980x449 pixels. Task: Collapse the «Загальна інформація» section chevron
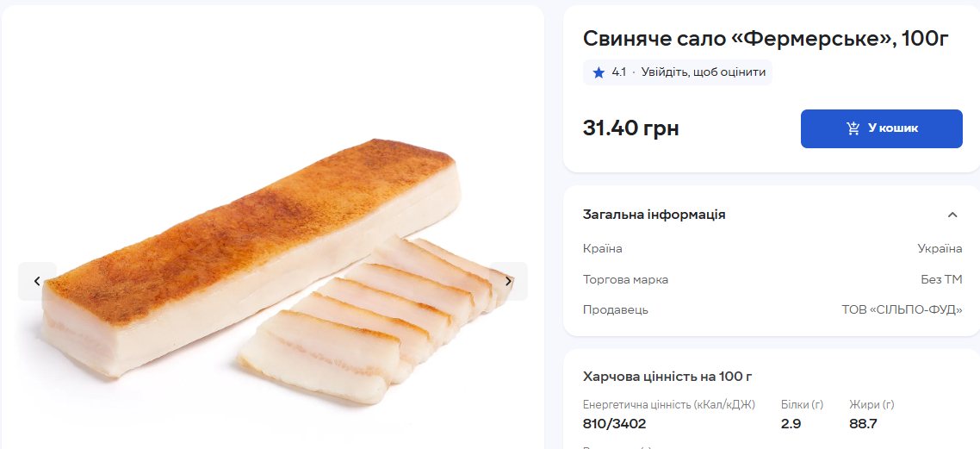click(952, 215)
